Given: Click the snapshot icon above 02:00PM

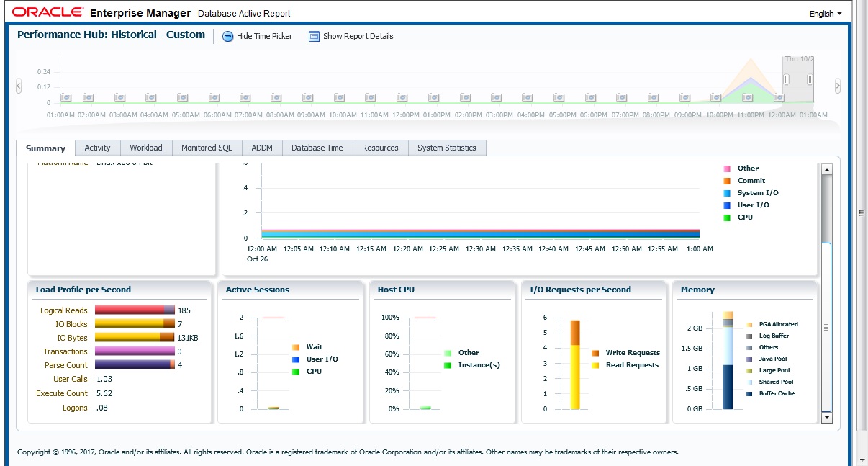Looking at the screenshot, I should click(464, 97).
